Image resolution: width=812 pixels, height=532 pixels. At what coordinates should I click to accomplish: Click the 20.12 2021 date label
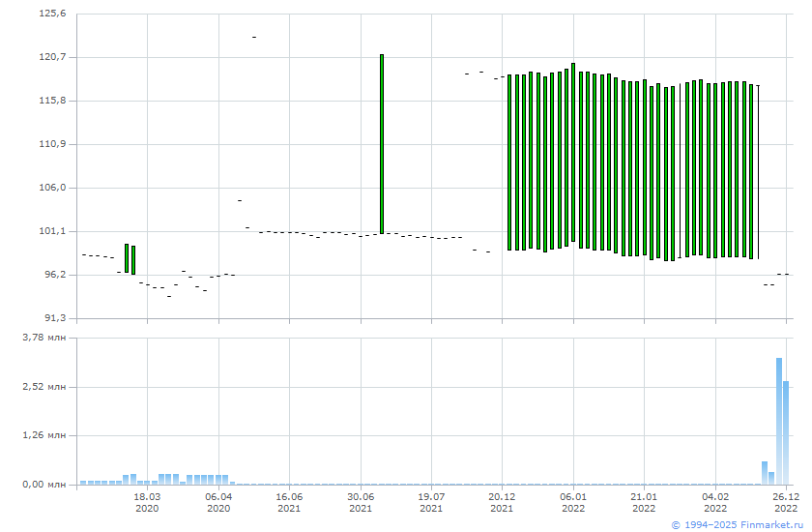pyautogui.click(x=502, y=502)
